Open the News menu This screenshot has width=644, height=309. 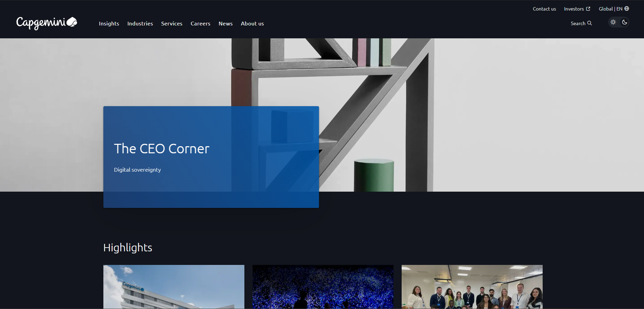coord(225,23)
